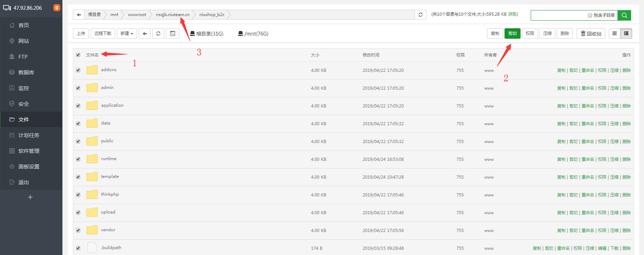Navigate to nsqjb.niuteam.cn in the breadcrumb
This screenshot has width=644, height=255.
coord(173,15)
